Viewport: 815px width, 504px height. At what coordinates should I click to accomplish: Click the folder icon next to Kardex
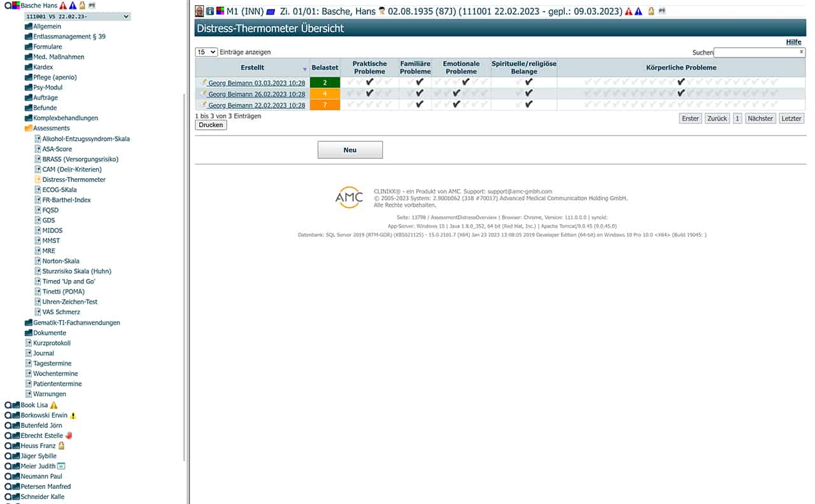[29, 67]
